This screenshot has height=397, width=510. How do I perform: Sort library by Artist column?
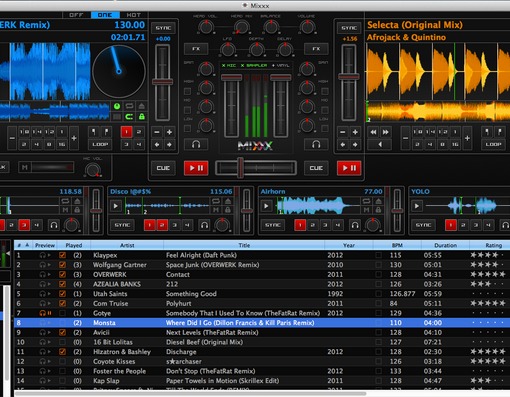[x=127, y=245]
